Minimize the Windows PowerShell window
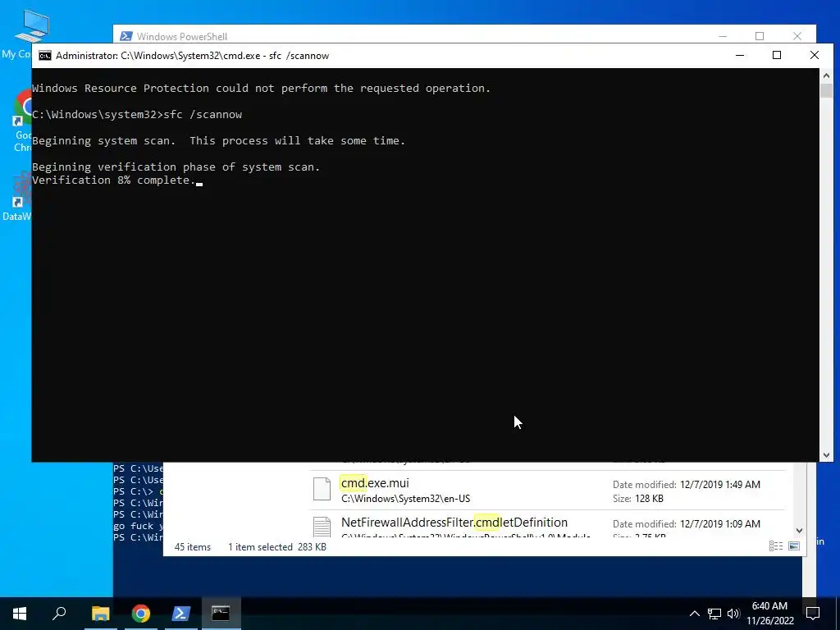 (723, 36)
